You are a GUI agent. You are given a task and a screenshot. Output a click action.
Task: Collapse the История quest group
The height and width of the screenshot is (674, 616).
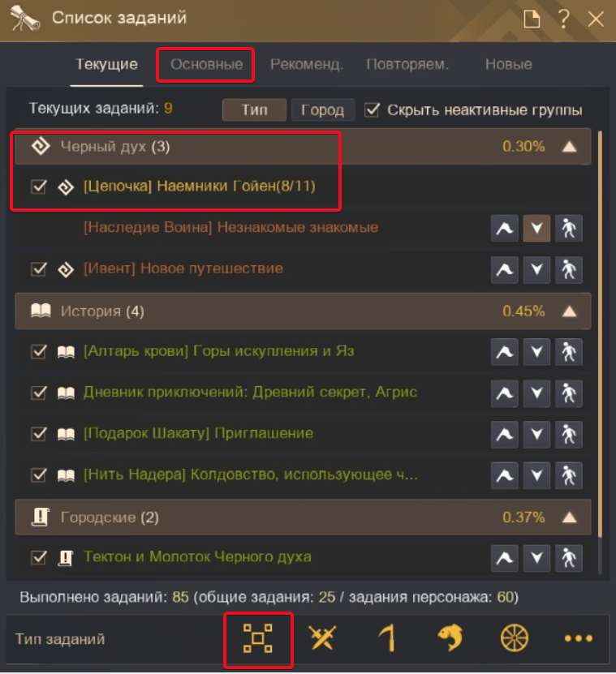[570, 311]
